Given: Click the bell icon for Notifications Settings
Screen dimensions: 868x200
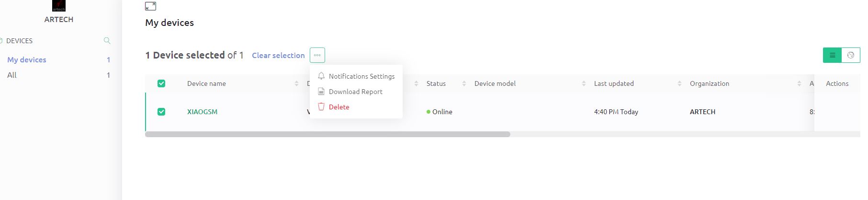Looking at the screenshot, I should [x=321, y=76].
